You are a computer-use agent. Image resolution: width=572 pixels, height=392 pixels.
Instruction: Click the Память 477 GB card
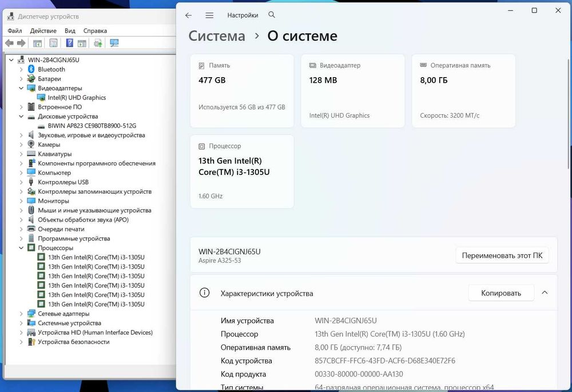tap(242, 91)
